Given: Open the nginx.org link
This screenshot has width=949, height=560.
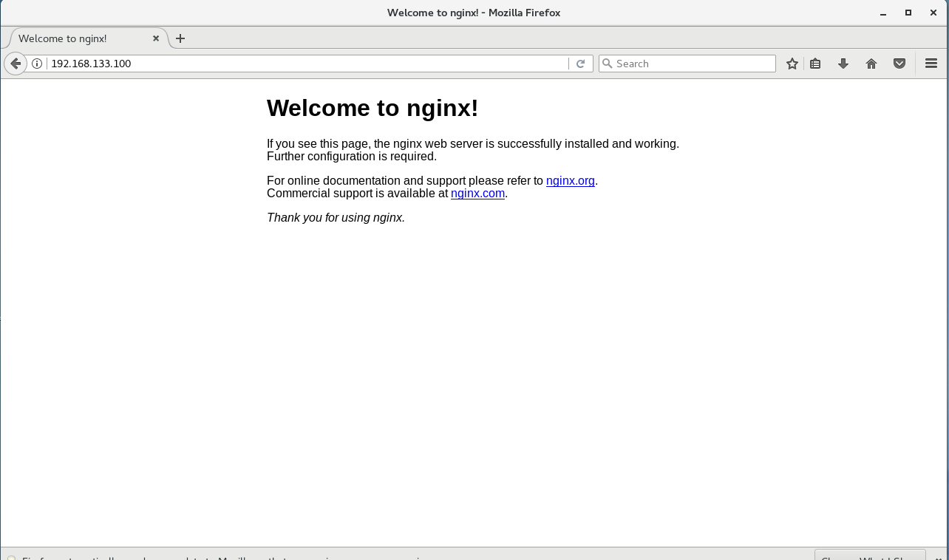Looking at the screenshot, I should click(x=571, y=181).
